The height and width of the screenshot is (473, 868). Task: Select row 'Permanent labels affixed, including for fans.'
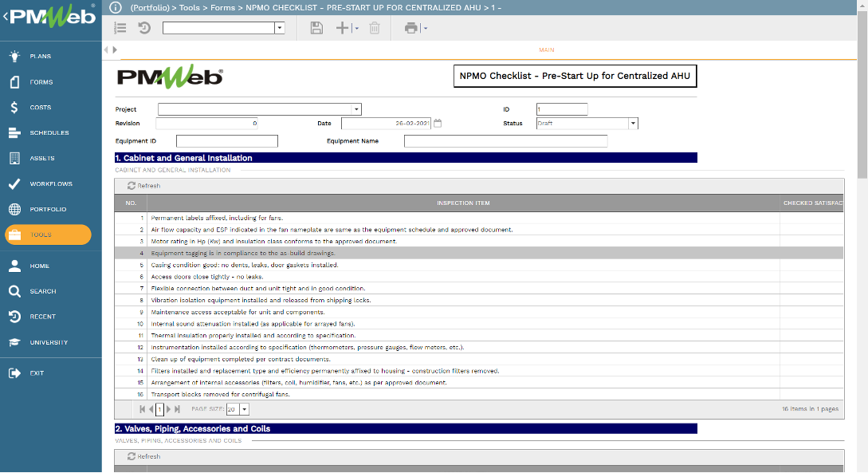tap(479, 219)
